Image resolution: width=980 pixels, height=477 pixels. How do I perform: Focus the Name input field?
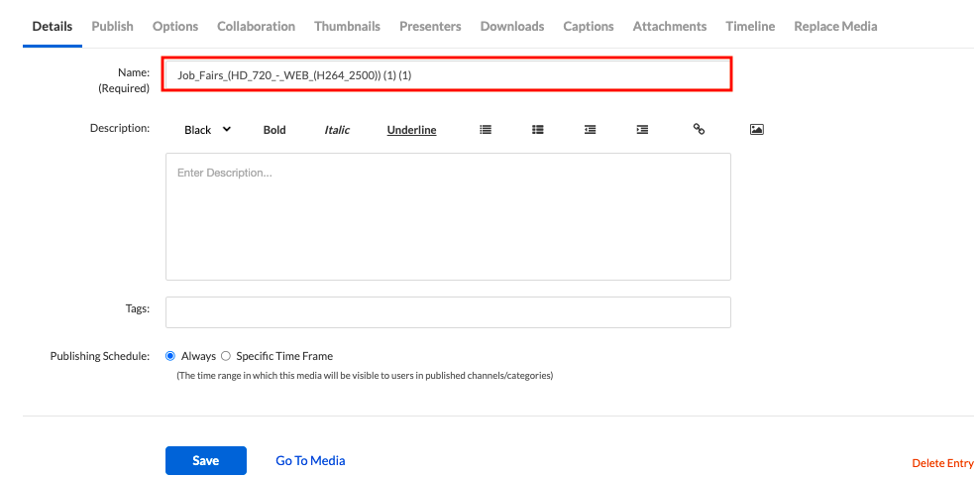click(x=448, y=75)
